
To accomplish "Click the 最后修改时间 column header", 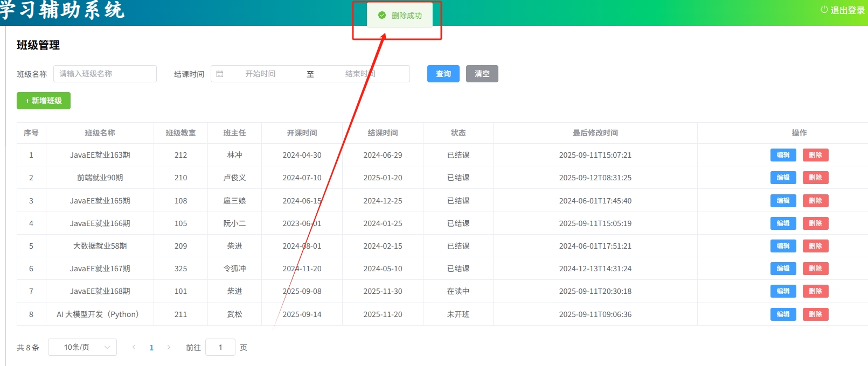I will pyautogui.click(x=595, y=133).
